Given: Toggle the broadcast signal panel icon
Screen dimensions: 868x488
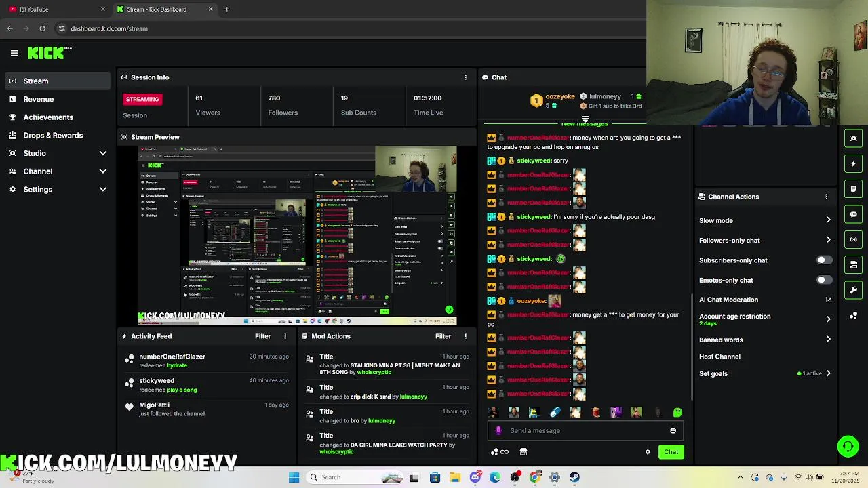Looking at the screenshot, I should click(854, 239).
